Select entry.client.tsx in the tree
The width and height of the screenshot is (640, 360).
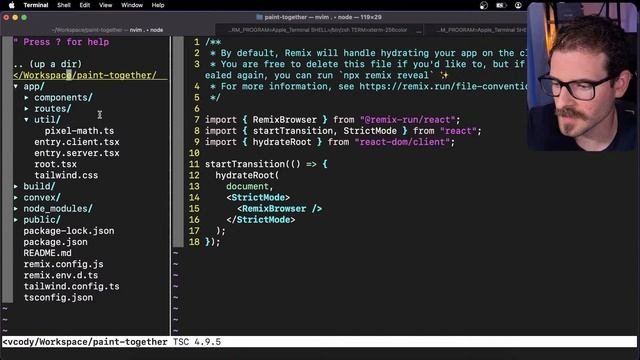click(x=77, y=142)
